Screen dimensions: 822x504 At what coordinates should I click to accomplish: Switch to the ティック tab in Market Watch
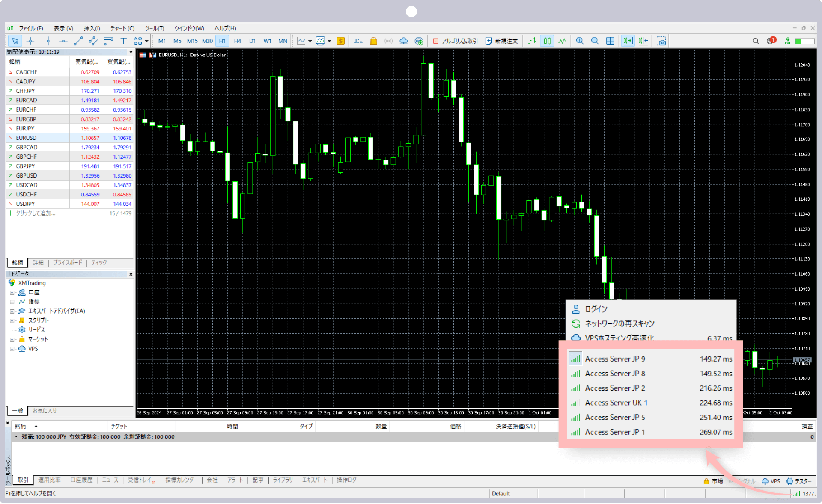(99, 263)
